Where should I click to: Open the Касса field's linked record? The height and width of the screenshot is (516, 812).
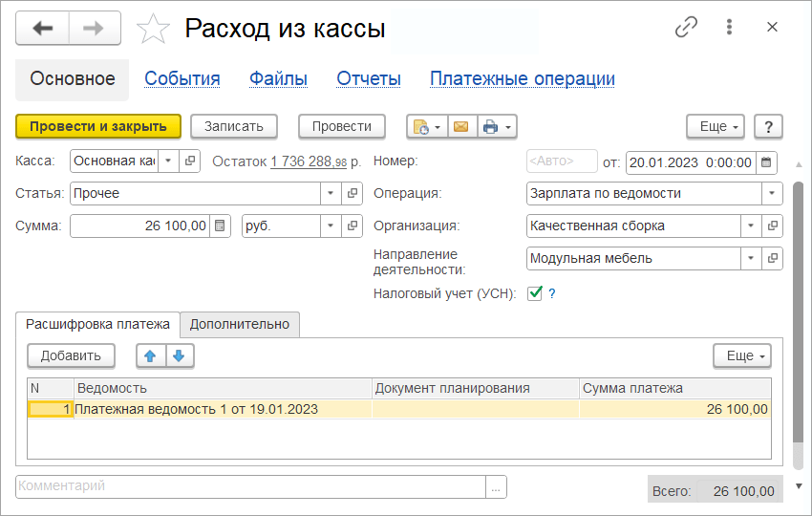[x=190, y=161]
